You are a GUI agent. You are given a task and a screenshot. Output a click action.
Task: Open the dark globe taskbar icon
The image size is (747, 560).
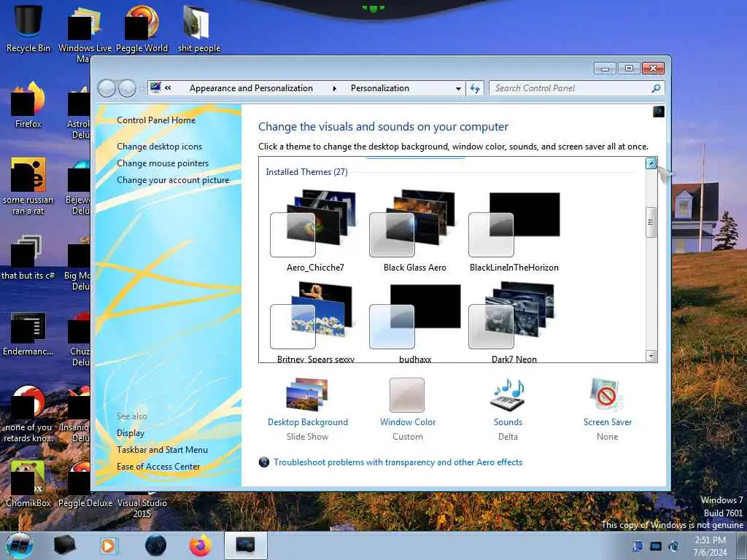point(156,545)
